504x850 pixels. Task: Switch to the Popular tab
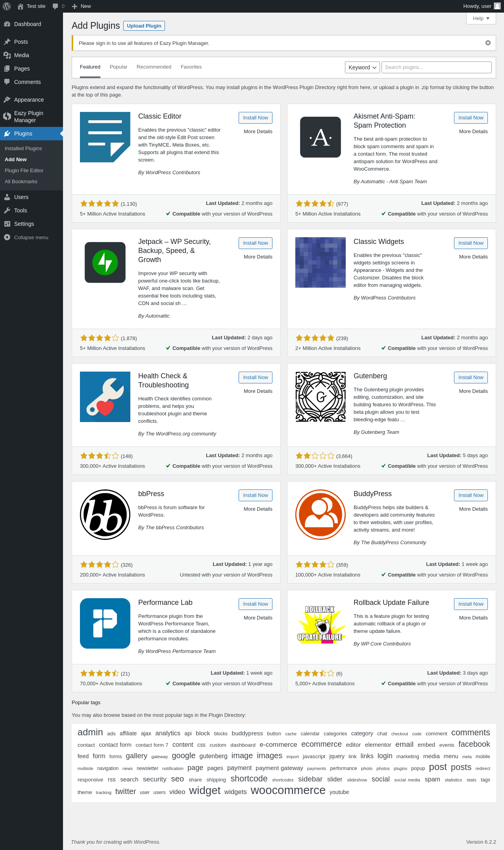[x=119, y=67]
